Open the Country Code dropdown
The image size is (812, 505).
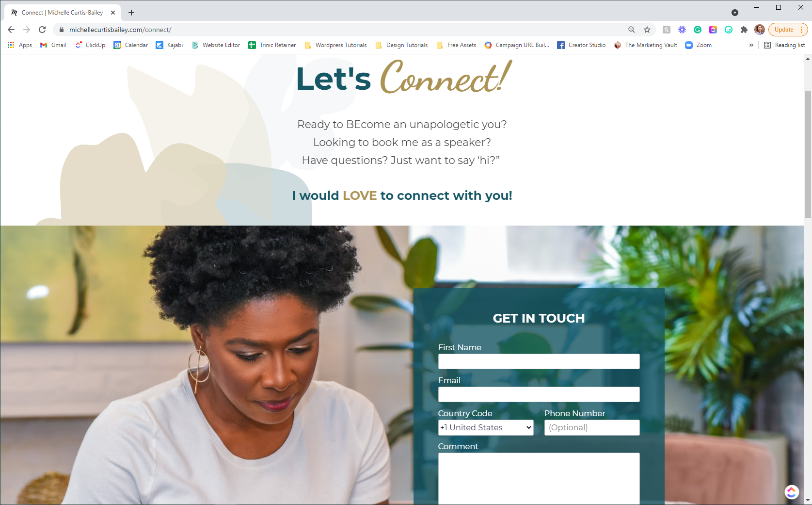[x=486, y=427]
